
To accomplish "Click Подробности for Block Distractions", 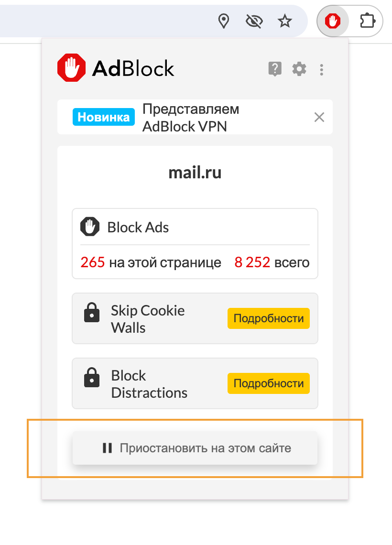I will [269, 383].
